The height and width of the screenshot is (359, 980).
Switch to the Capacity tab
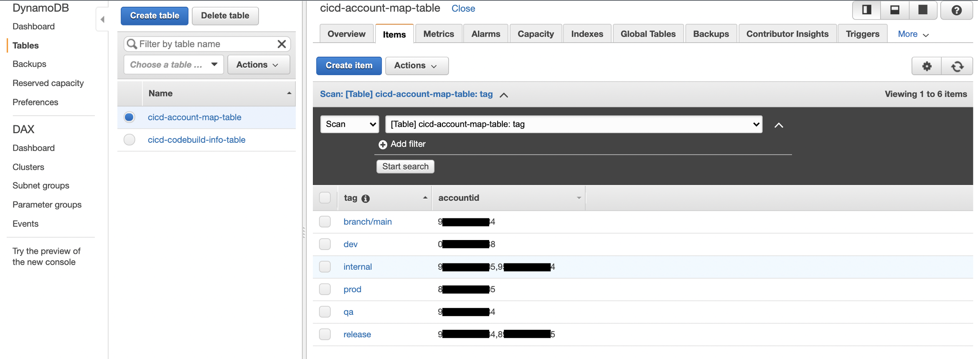[x=536, y=34]
